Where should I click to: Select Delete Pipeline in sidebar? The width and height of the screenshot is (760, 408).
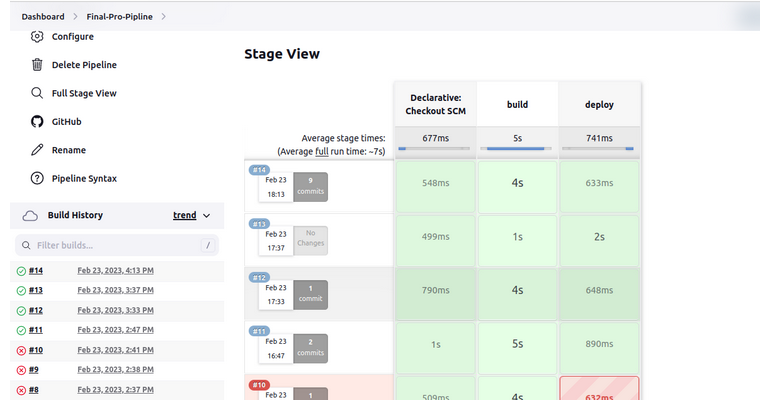click(84, 64)
